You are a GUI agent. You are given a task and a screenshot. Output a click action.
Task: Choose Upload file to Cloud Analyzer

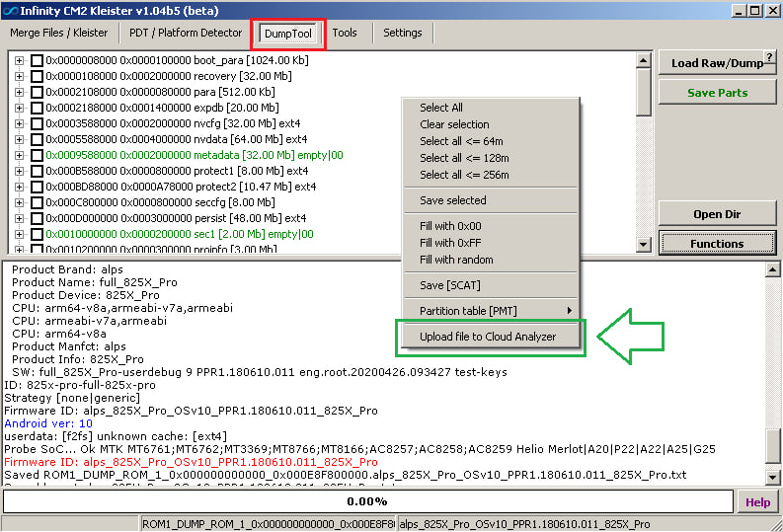click(488, 337)
